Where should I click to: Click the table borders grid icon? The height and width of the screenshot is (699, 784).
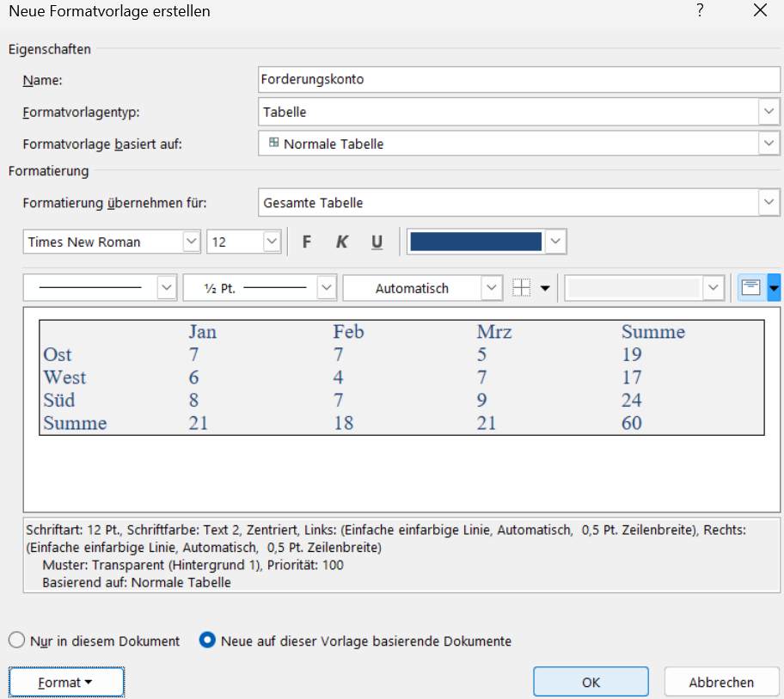(521, 288)
